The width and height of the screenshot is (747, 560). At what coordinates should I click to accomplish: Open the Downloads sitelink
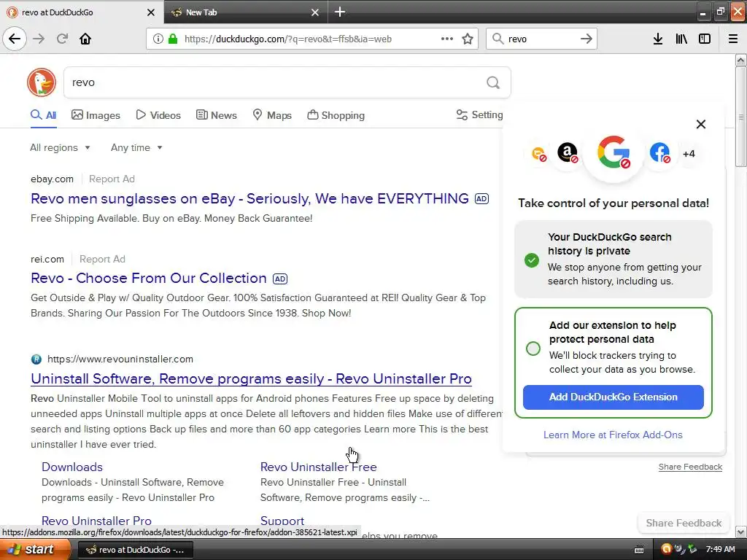coord(72,467)
